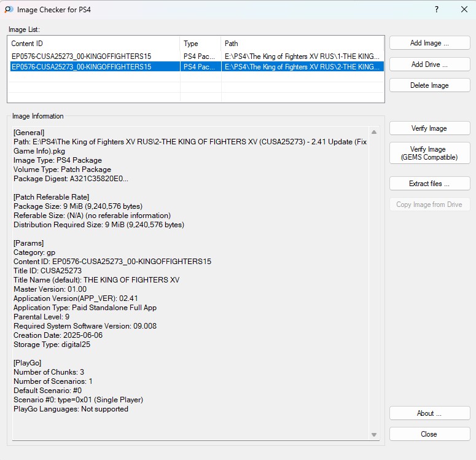
Task: Click the Verify Image button
Action: [x=429, y=128]
